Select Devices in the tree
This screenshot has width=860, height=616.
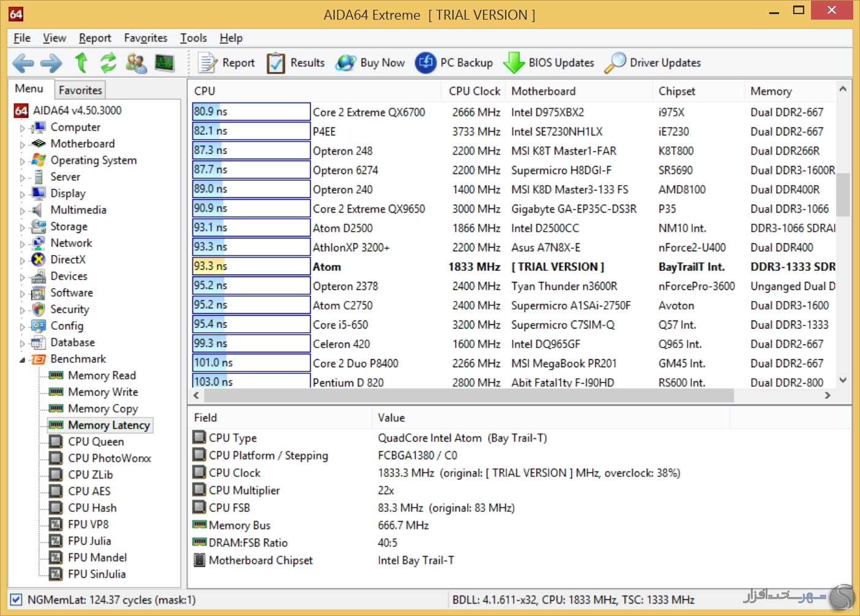(69, 276)
